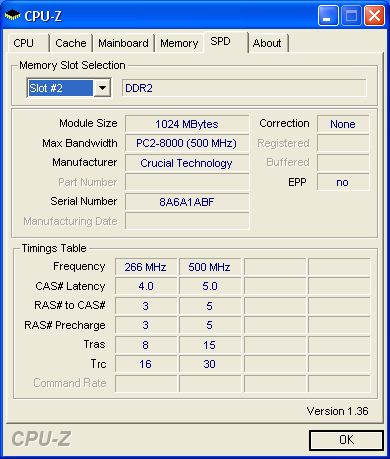This screenshot has height=459, width=390.
Task: Click the empty Part Number field
Action: 187,182
